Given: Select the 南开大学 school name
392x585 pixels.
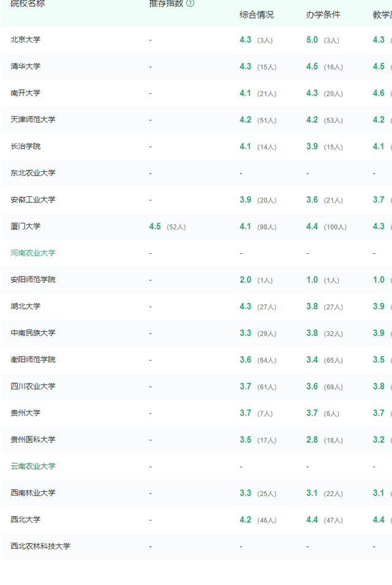Looking at the screenshot, I should [x=25, y=93].
